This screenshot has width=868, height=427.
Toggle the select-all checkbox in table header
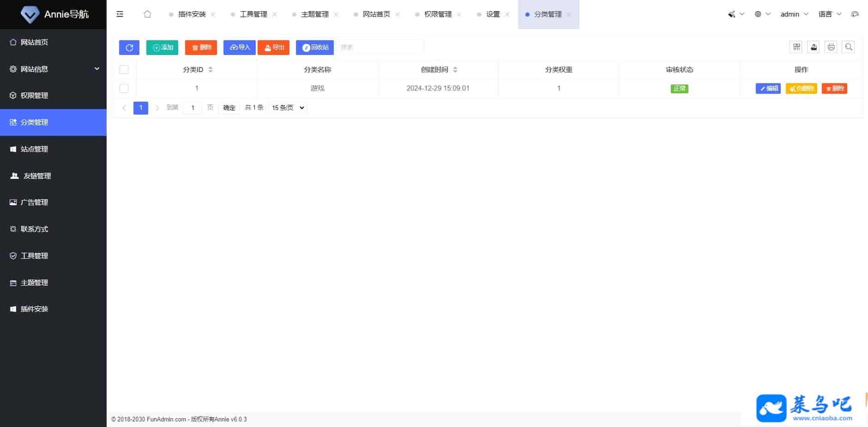pos(124,70)
